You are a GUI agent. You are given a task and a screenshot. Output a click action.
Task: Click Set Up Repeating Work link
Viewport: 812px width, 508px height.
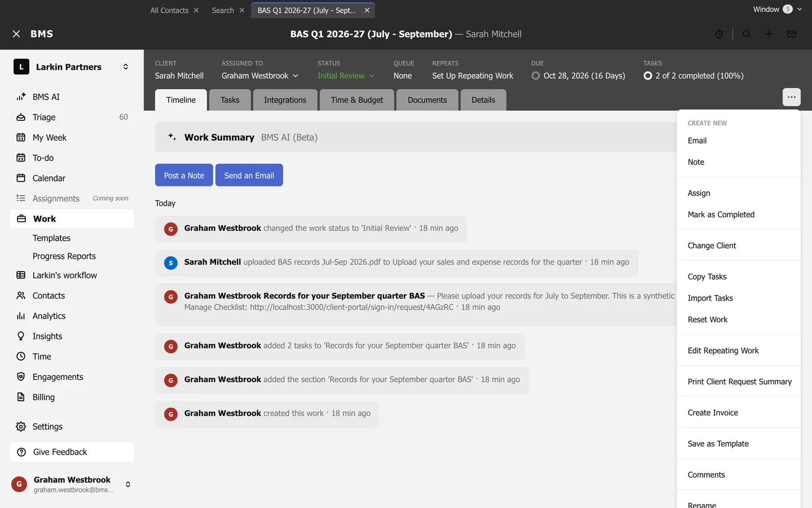(x=473, y=76)
